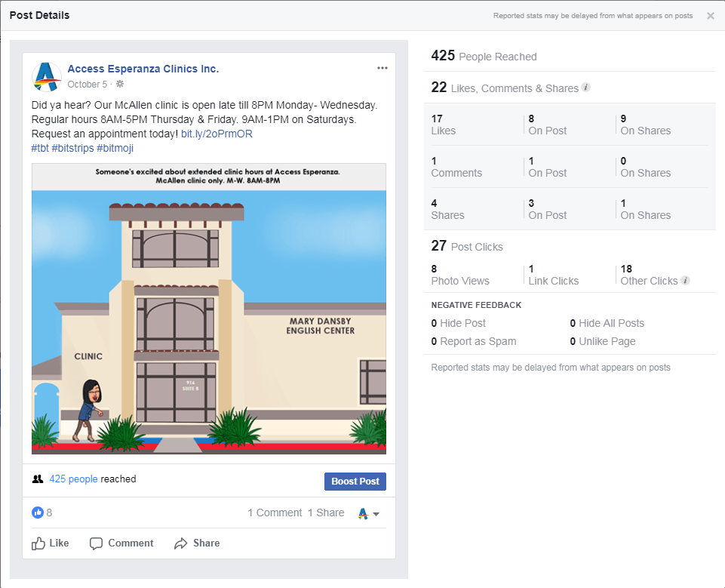Open the bit.ly/2oPrmOR link
This screenshot has width=725, height=588.
coord(217,134)
